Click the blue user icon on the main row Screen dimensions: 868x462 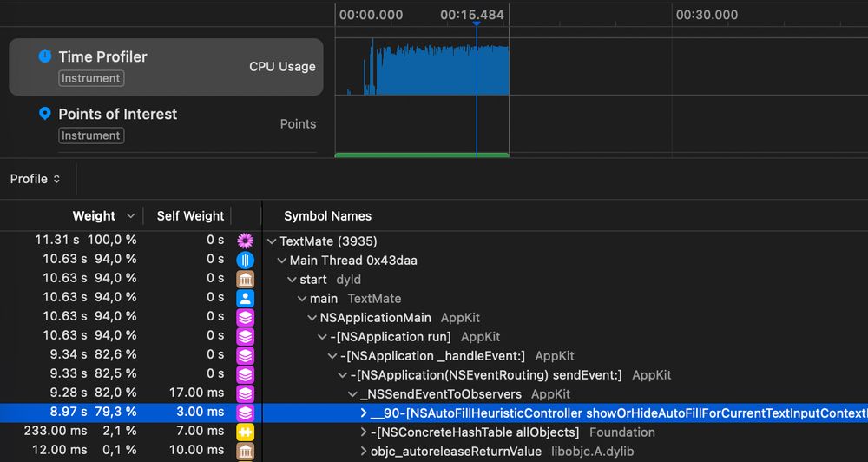pos(246,299)
